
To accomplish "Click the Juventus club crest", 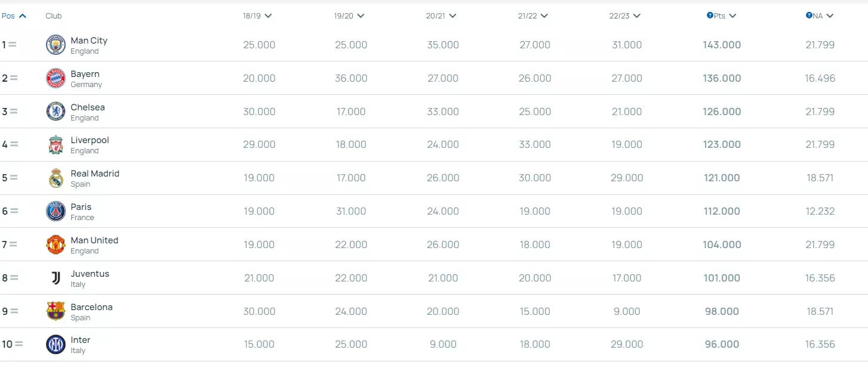I will pos(56,278).
